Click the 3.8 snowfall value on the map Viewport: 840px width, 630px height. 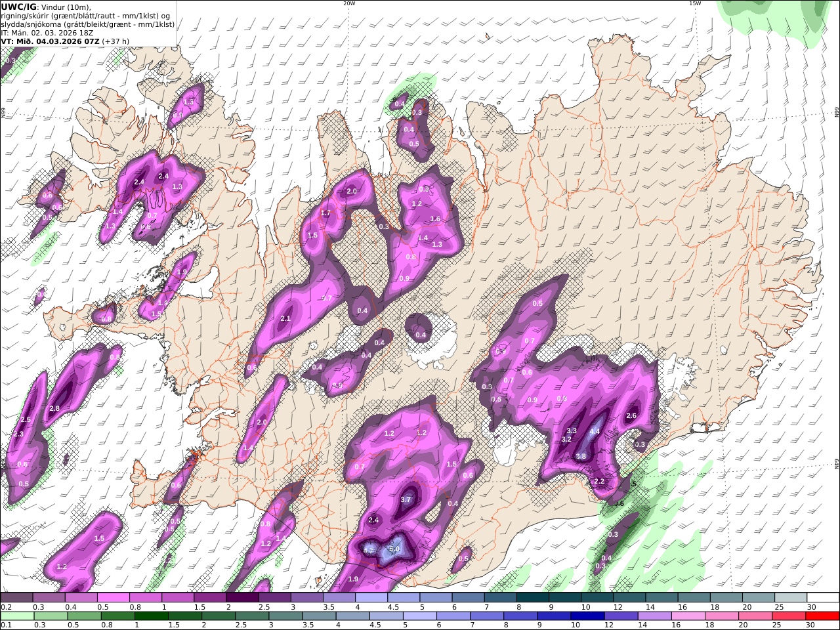(581, 457)
